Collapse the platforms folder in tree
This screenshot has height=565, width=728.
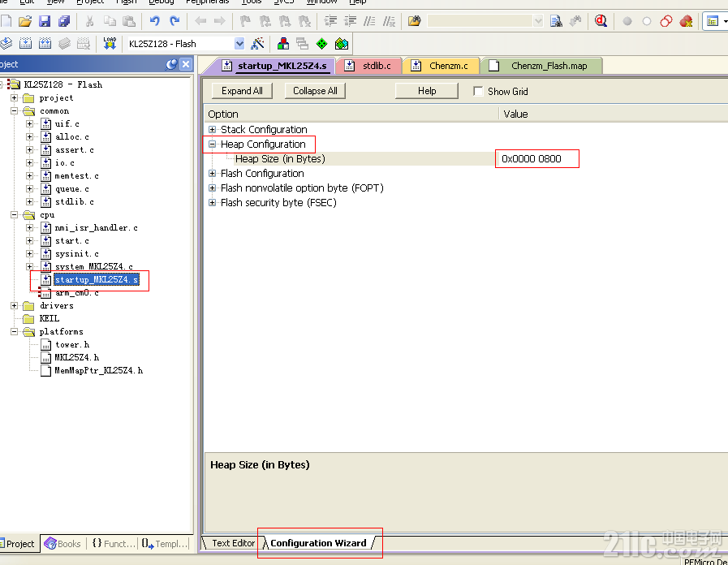pos(14,331)
